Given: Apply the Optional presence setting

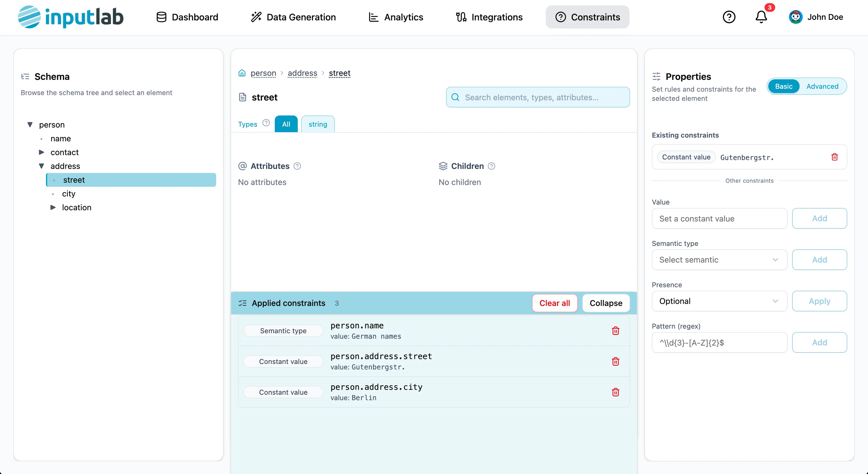Looking at the screenshot, I should (819, 301).
